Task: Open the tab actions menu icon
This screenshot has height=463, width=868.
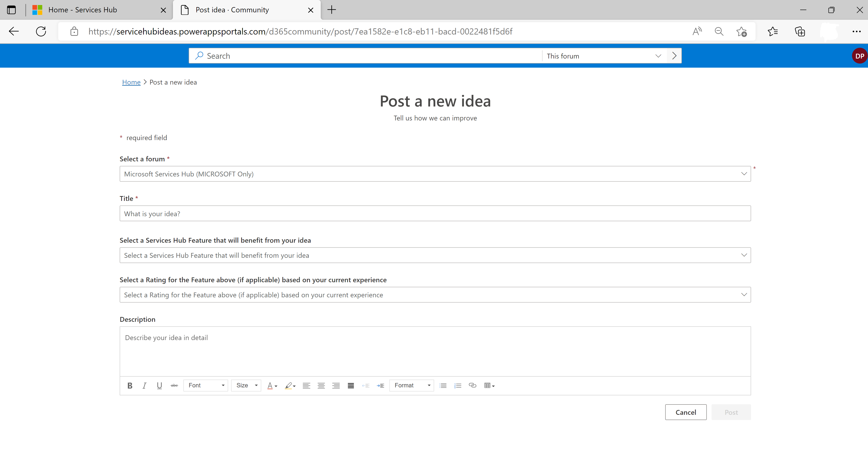Action: click(11, 10)
